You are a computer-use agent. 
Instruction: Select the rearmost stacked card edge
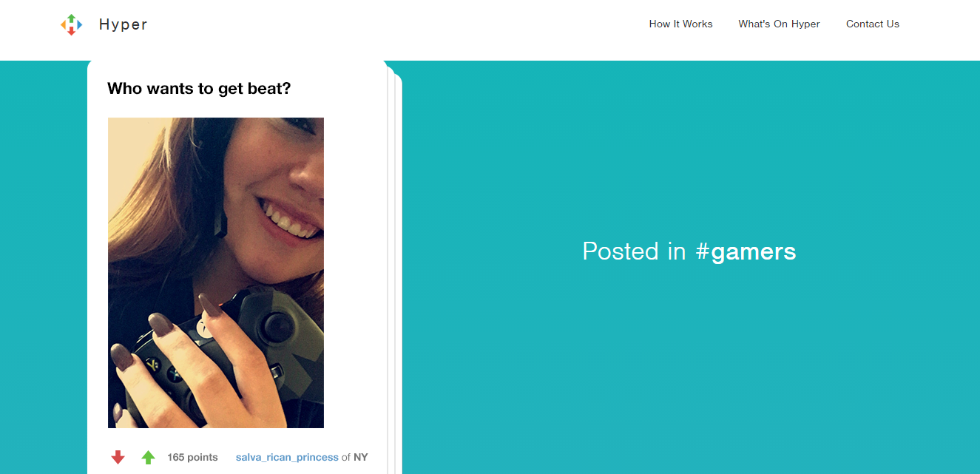coord(399,274)
